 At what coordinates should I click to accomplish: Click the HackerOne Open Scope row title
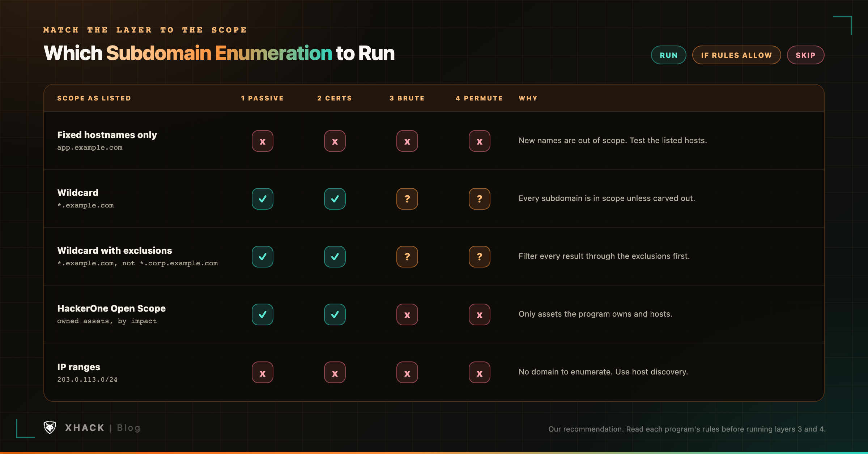pos(111,308)
